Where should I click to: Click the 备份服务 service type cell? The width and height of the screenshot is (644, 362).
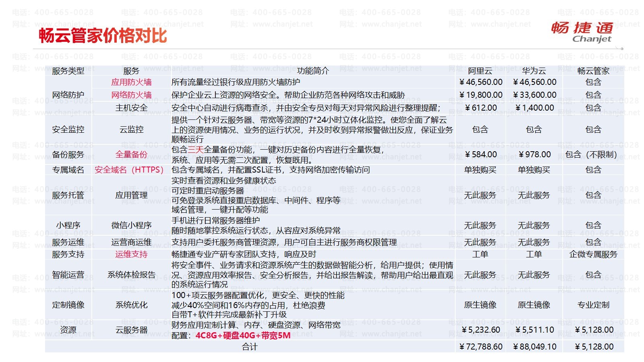[x=68, y=155]
